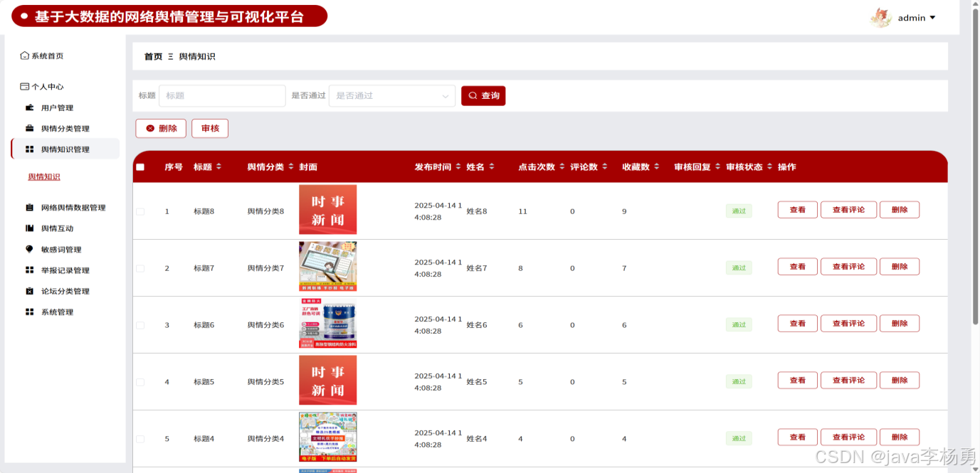
Task: Sort by 审核回复 column arrows
Action: (x=718, y=166)
